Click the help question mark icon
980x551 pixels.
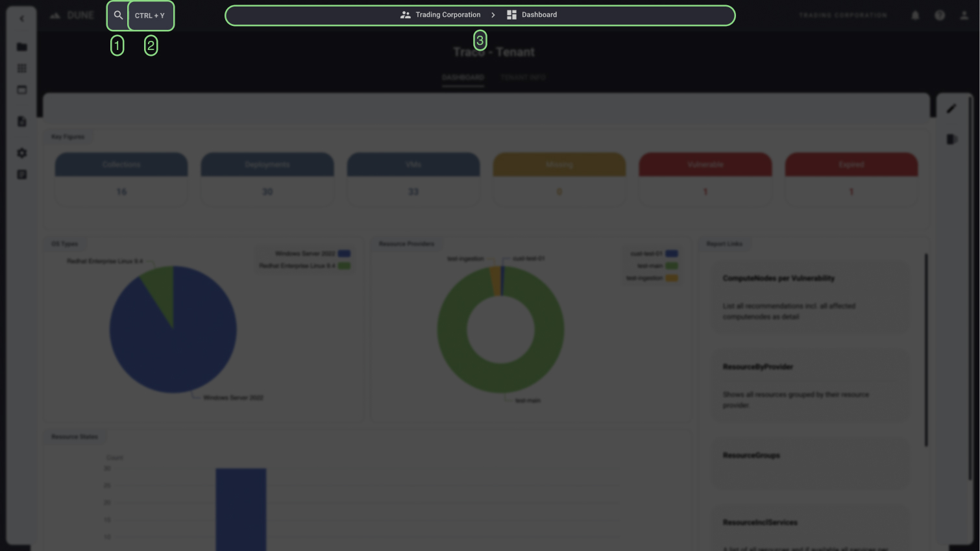939,15
